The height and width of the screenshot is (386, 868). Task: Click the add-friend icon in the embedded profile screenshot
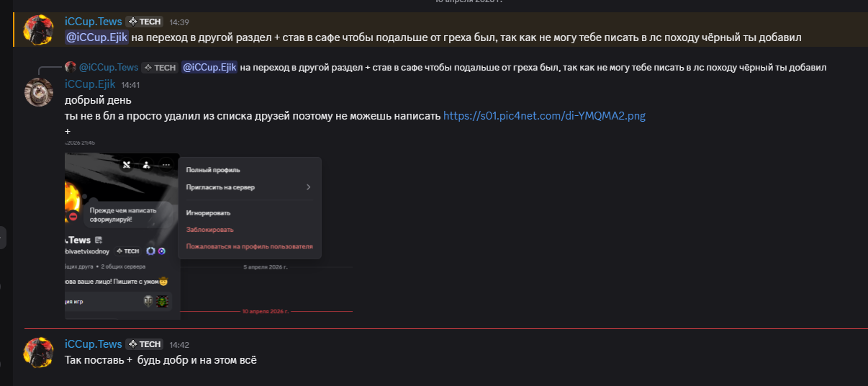(146, 165)
